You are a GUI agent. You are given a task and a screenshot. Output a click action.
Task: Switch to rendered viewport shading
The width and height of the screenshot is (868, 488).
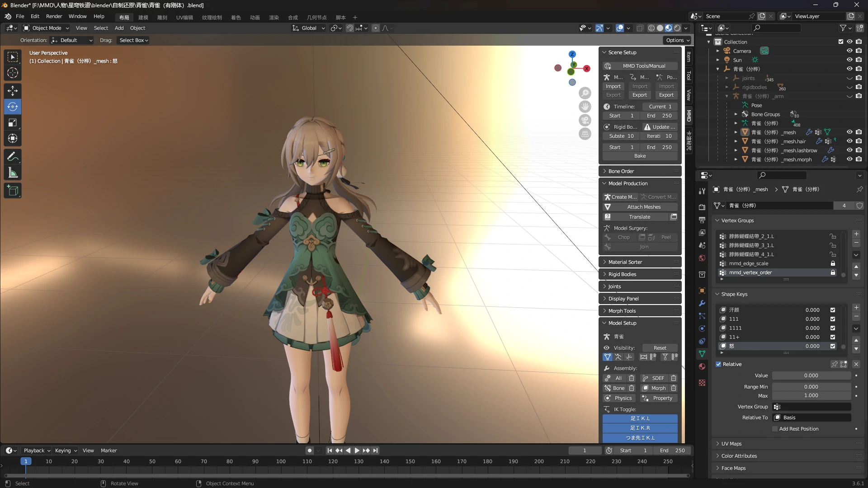point(677,28)
